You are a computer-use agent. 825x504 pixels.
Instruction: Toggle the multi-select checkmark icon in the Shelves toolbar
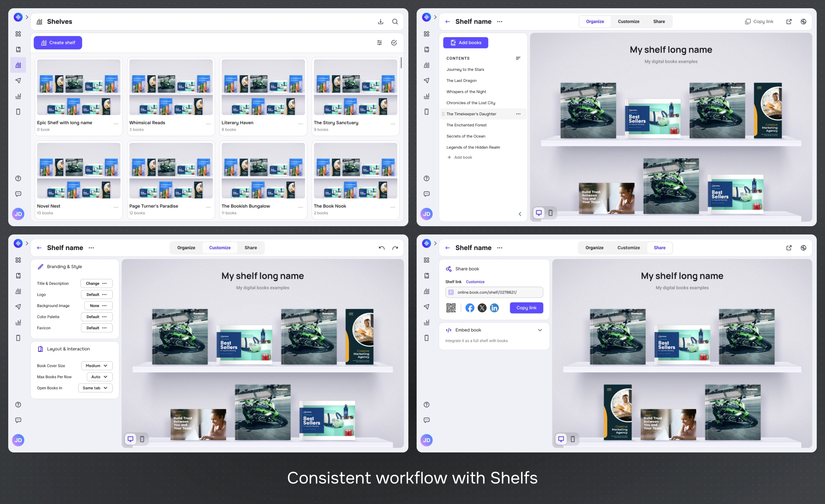tap(394, 43)
